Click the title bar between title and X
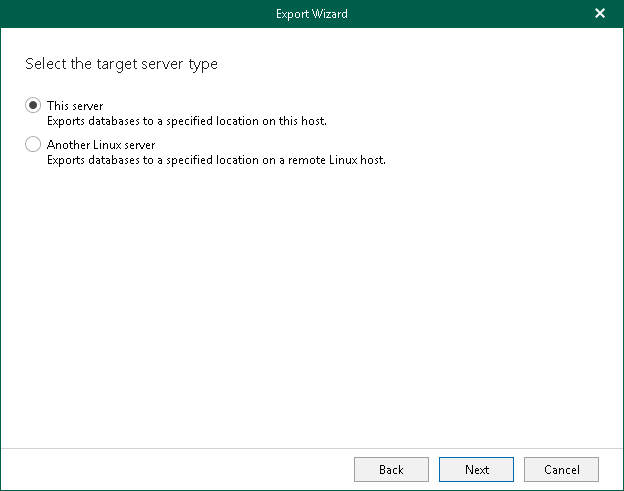The image size is (624, 491). click(470, 14)
